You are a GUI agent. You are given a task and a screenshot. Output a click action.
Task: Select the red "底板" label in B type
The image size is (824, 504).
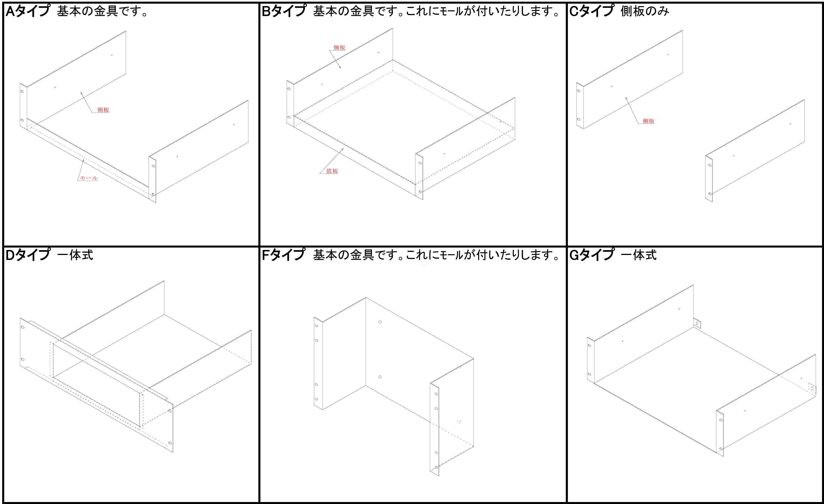coord(332,171)
